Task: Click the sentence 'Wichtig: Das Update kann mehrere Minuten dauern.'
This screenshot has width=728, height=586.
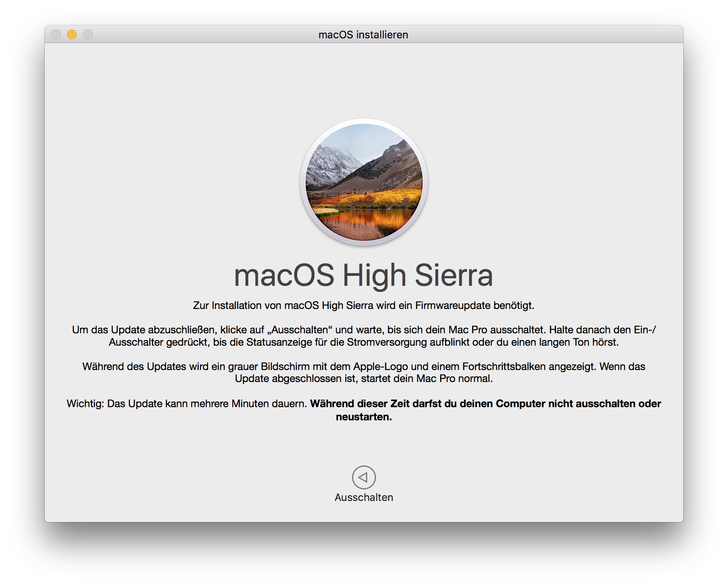Action: [187, 404]
